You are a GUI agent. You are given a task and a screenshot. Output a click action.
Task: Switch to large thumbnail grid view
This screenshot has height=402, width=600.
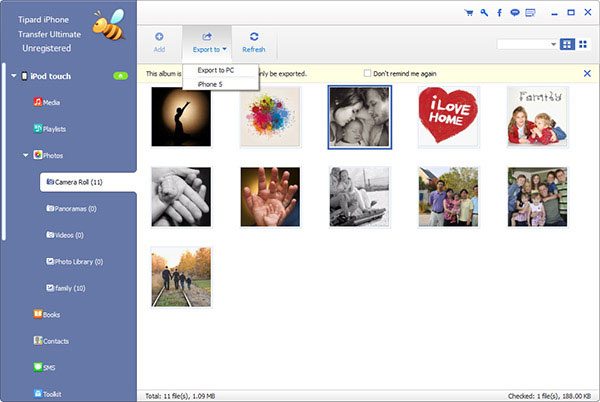[567, 44]
